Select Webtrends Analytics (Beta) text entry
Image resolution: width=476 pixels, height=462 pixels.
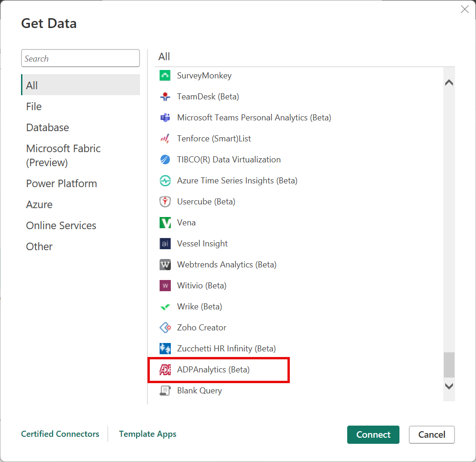coord(227,265)
